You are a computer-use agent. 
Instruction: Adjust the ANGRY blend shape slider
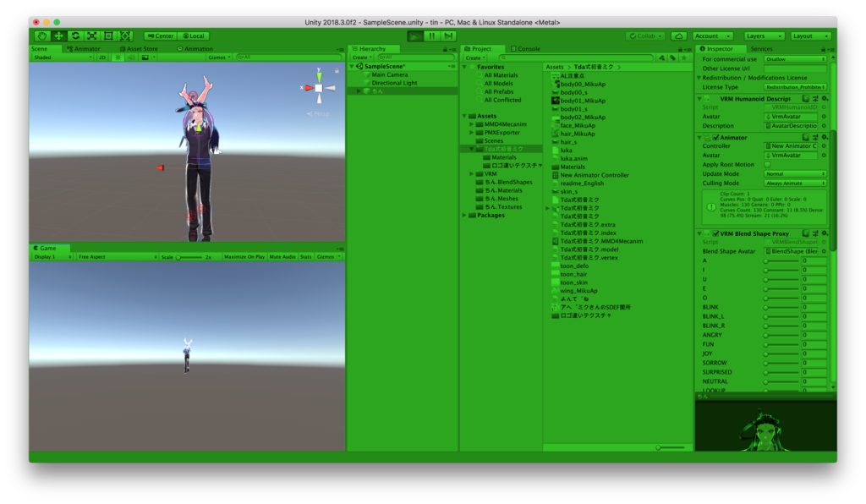(x=781, y=335)
